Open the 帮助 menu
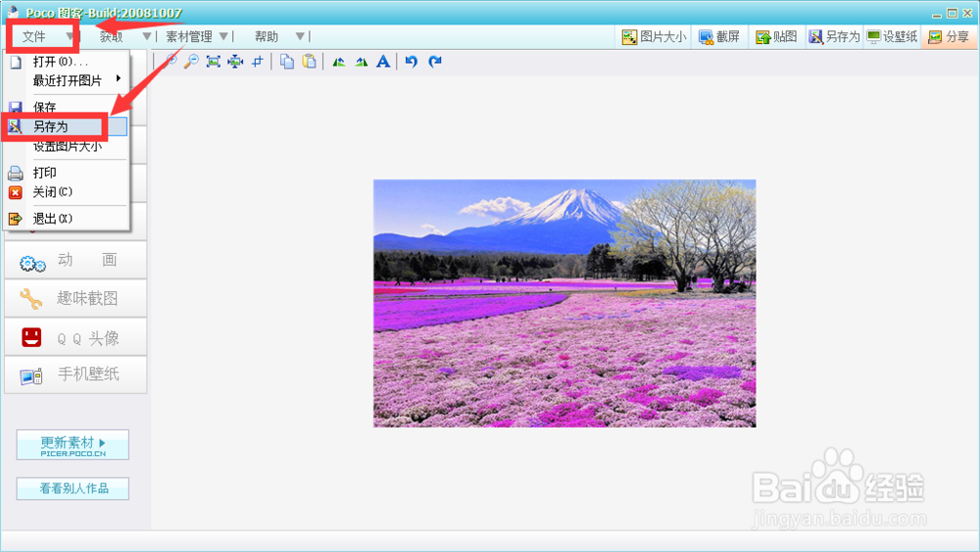This screenshot has height=552, width=980. (267, 37)
